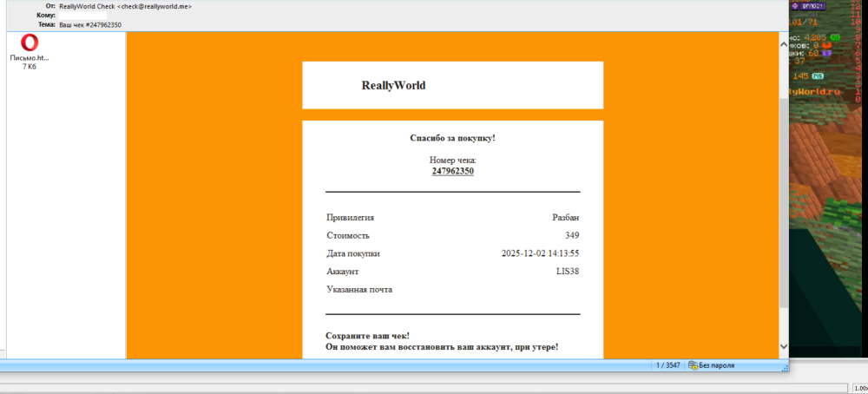Click the number 145 in the game scoreboard
868x394 pixels.
801,76
